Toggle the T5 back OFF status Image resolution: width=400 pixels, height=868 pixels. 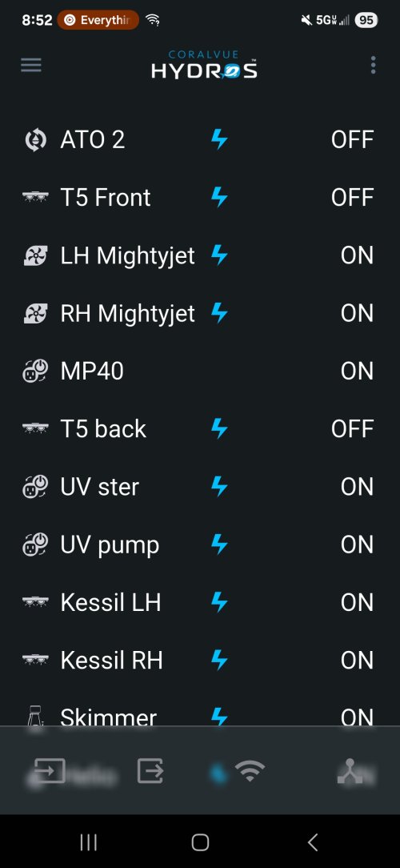[353, 429]
